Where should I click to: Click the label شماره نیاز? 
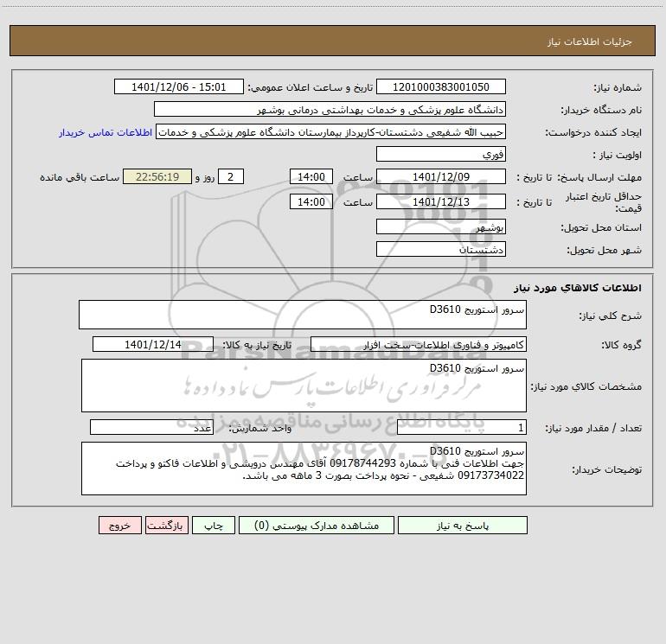(x=618, y=88)
